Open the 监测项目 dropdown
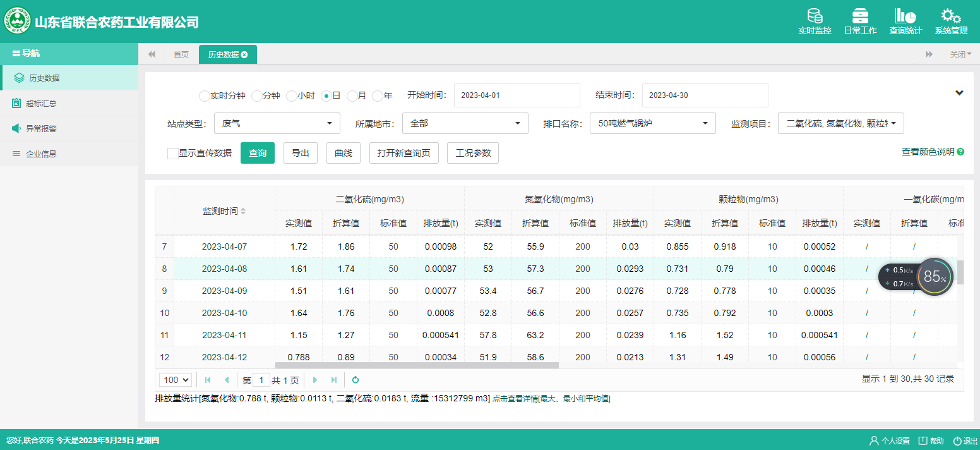The width and height of the screenshot is (980, 450). pos(841,123)
